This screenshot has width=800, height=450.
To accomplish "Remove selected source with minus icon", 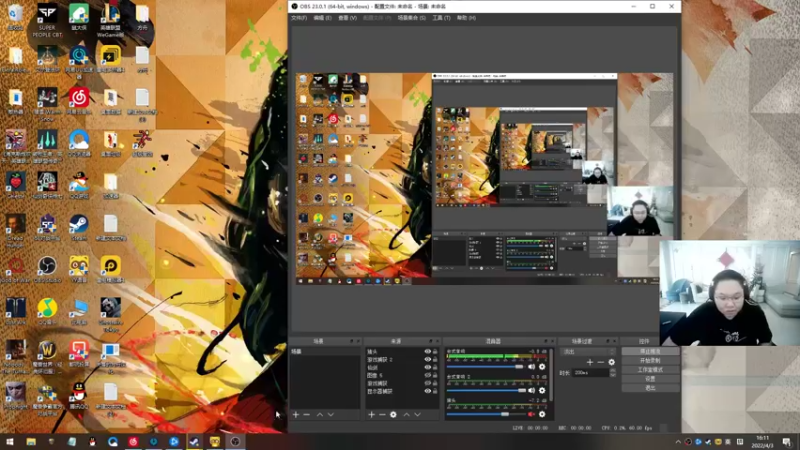I will point(382,415).
